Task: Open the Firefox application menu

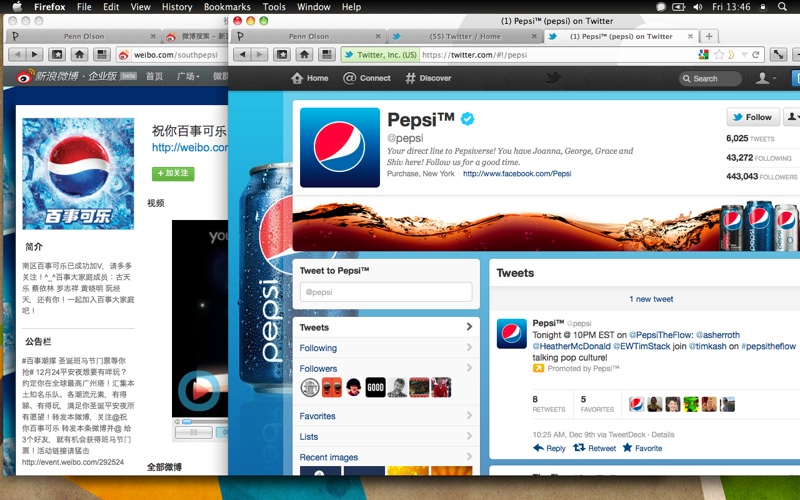Action: 49,7
